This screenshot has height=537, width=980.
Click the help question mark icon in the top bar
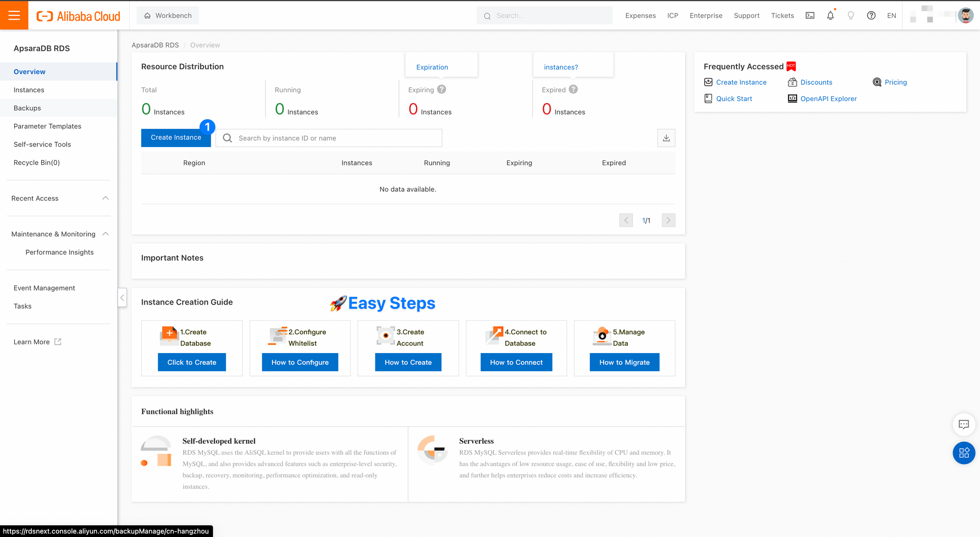[x=871, y=16]
